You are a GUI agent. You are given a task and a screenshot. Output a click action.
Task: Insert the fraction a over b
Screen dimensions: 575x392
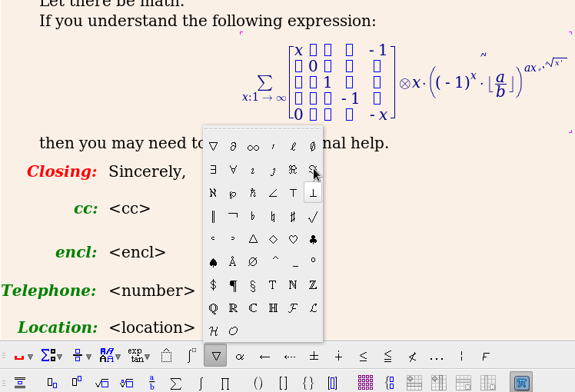click(152, 382)
